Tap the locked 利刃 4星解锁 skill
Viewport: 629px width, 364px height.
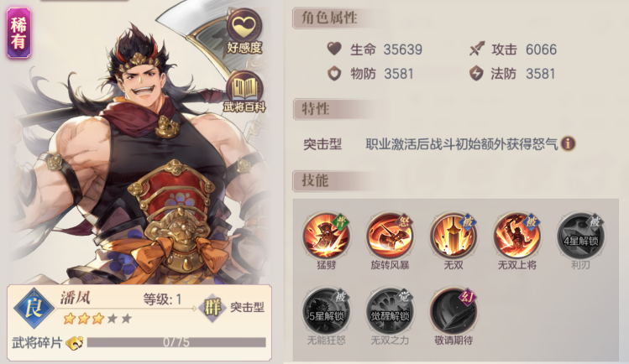point(580,236)
